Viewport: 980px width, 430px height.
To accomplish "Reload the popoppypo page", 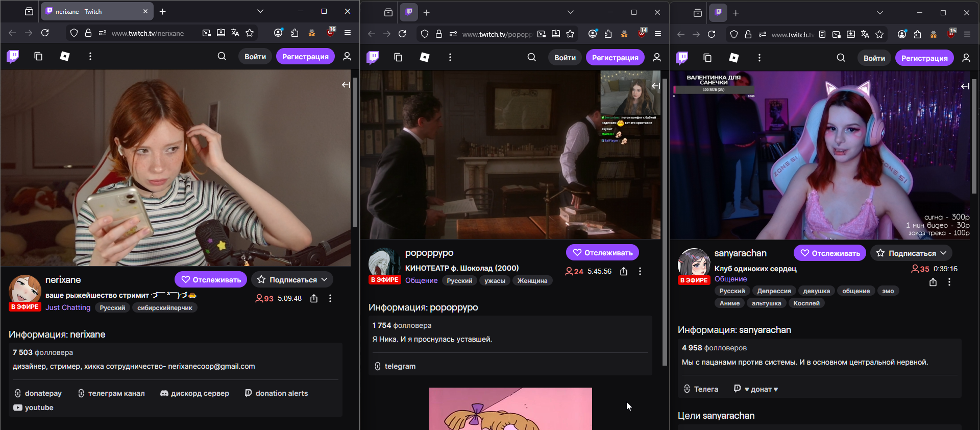I will click(402, 34).
